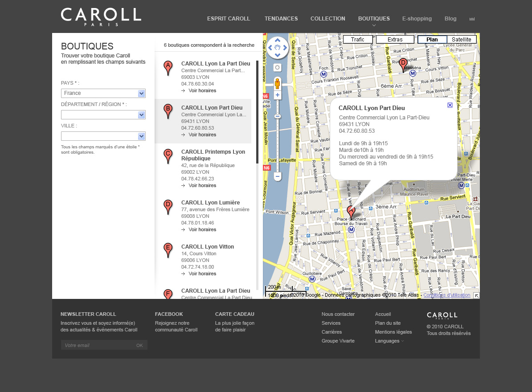Click the CAROLL Paris logo
Image resolution: width=532 pixels, height=392 pixels.
[x=101, y=17]
